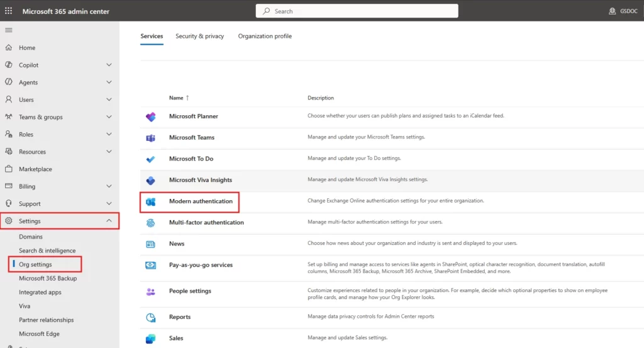Click the Marketplace text label
Image resolution: width=644 pixels, height=348 pixels.
coord(35,169)
